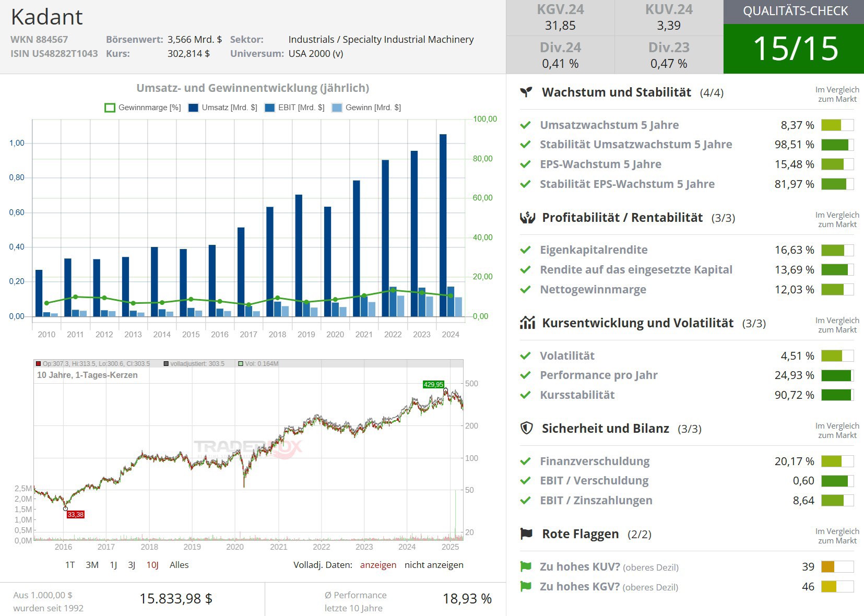The width and height of the screenshot is (864, 616).
Task: Click the ISIN US48282T1043 text
Action: (54, 54)
